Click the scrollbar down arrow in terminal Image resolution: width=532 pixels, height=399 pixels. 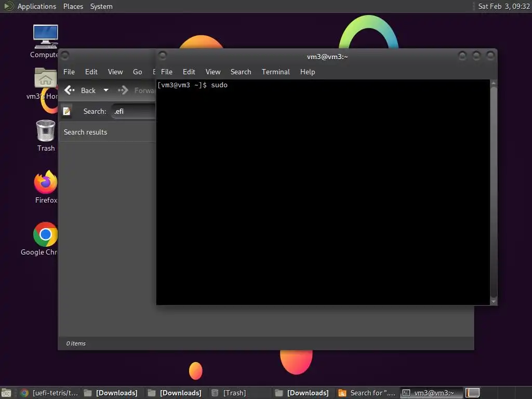494,301
